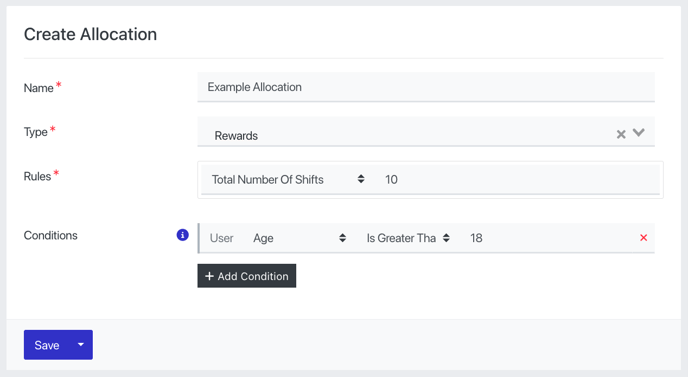The width and height of the screenshot is (688, 377).
Task: Click the blue Conditions info icon
Action: coord(183,235)
